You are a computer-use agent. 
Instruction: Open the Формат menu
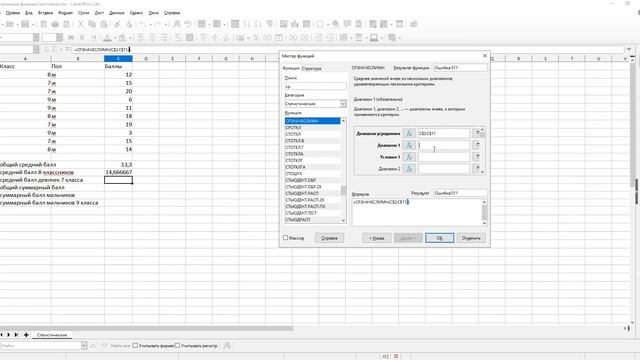tap(65, 13)
